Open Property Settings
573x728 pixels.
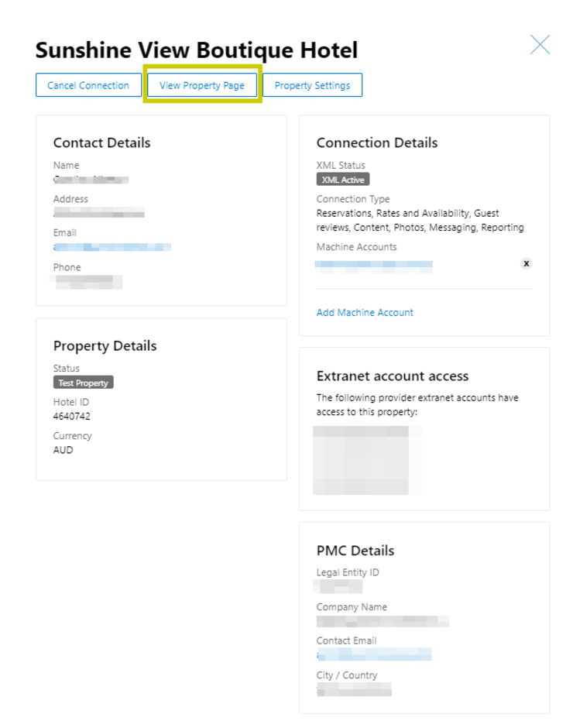click(312, 85)
